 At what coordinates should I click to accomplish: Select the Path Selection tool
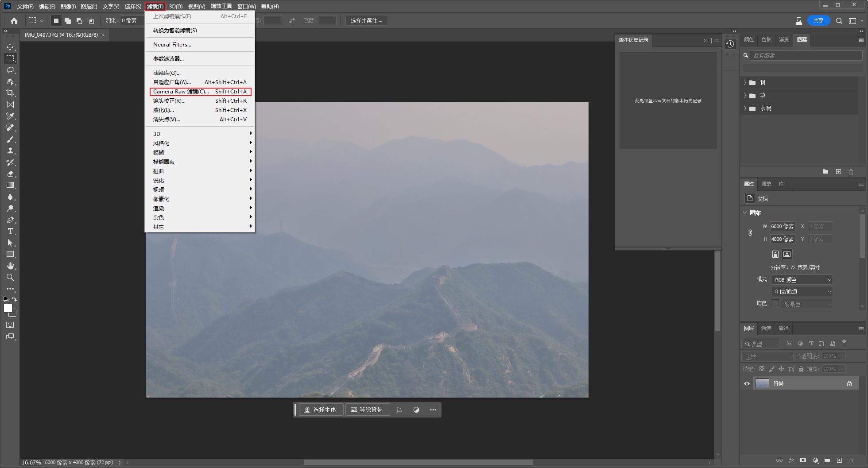10,243
